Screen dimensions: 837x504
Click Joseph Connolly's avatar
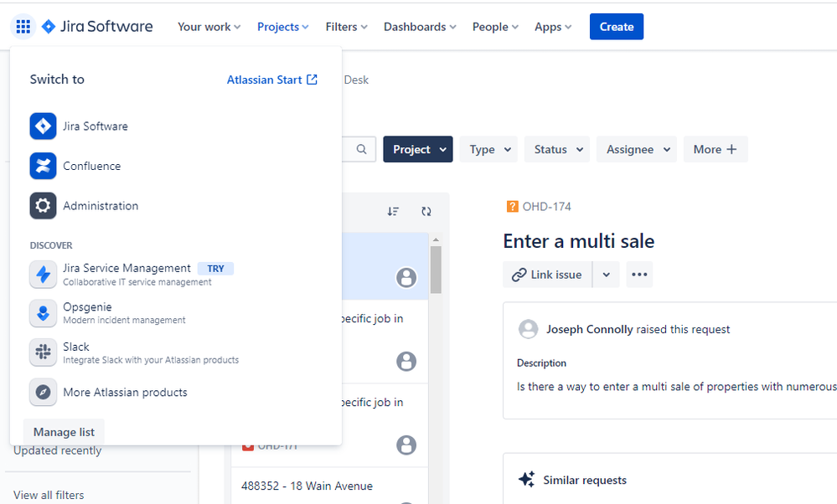[529, 329]
